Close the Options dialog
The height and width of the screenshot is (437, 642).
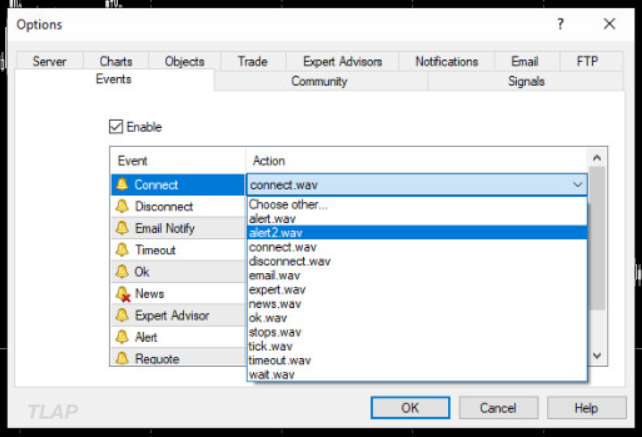[610, 24]
